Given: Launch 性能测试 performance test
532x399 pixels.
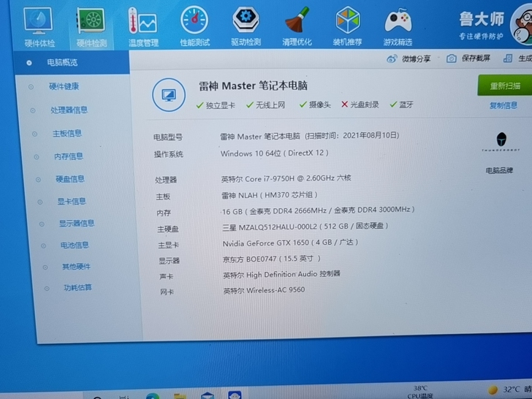Looking at the screenshot, I should tap(194, 26).
